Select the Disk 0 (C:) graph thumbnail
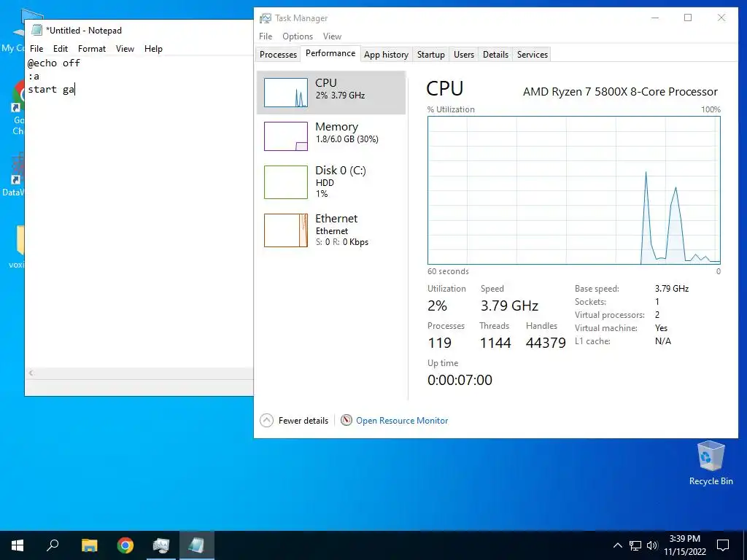Screen dimensions: 747x560 [x=285, y=182]
